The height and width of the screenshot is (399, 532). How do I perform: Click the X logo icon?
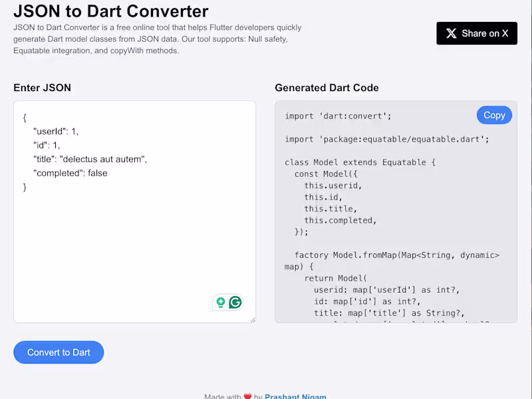click(452, 33)
